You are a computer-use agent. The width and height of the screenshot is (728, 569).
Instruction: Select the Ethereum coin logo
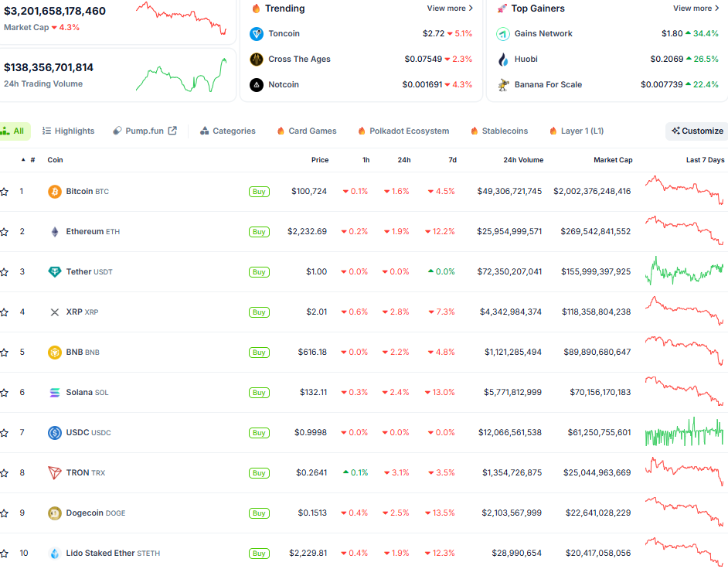(x=53, y=231)
